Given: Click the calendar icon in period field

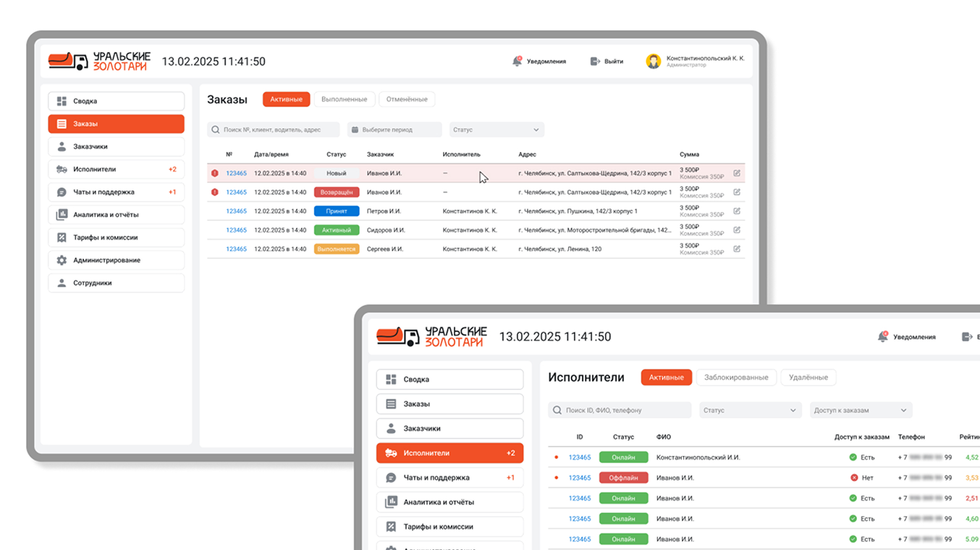Looking at the screenshot, I should 355,130.
